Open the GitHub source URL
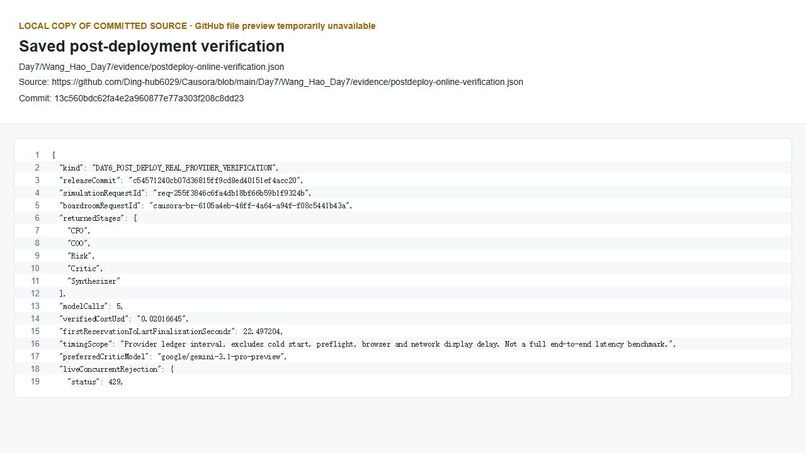This screenshot has width=806, height=453. (287, 82)
